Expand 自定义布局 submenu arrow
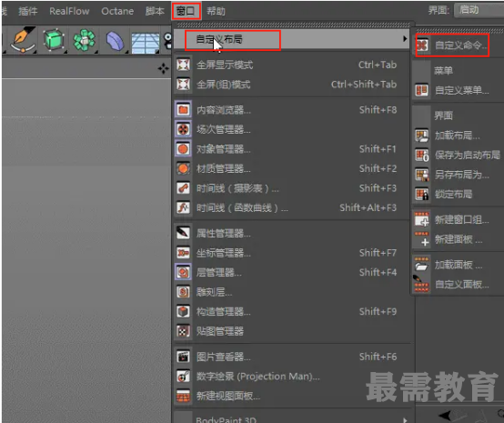Screen dimensions: 504x423 pos(405,39)
